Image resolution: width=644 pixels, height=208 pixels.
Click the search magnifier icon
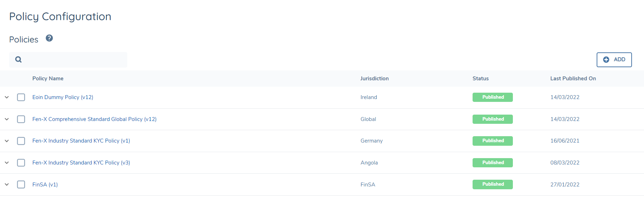click(x=18, y=59)
